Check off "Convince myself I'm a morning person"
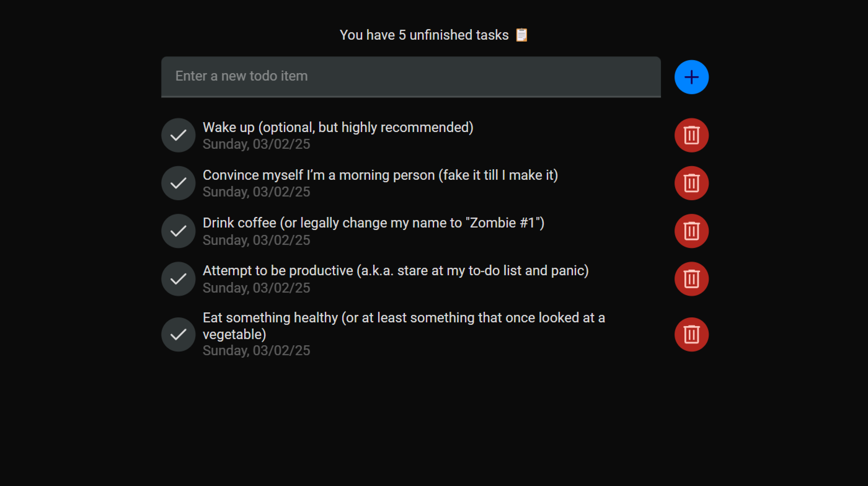 (178, 183)
